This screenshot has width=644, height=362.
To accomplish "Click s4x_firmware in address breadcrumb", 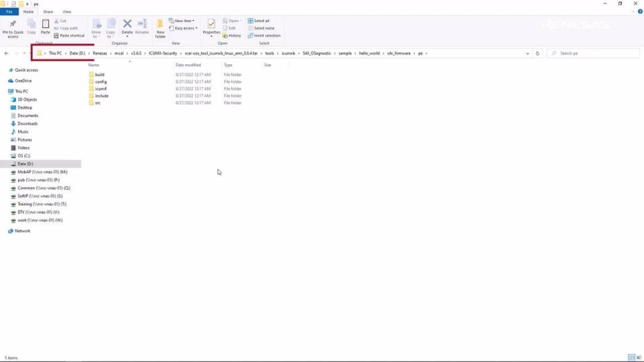I will point(398,54).
